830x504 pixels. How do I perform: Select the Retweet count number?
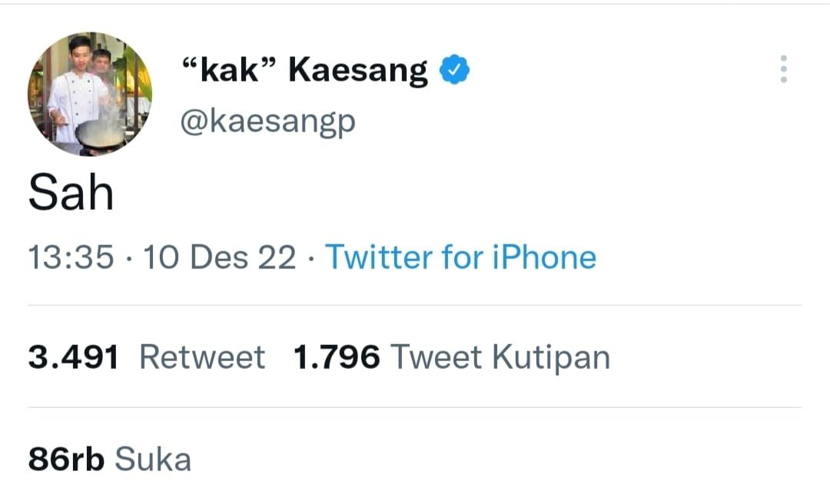click(x=74, y=356)
